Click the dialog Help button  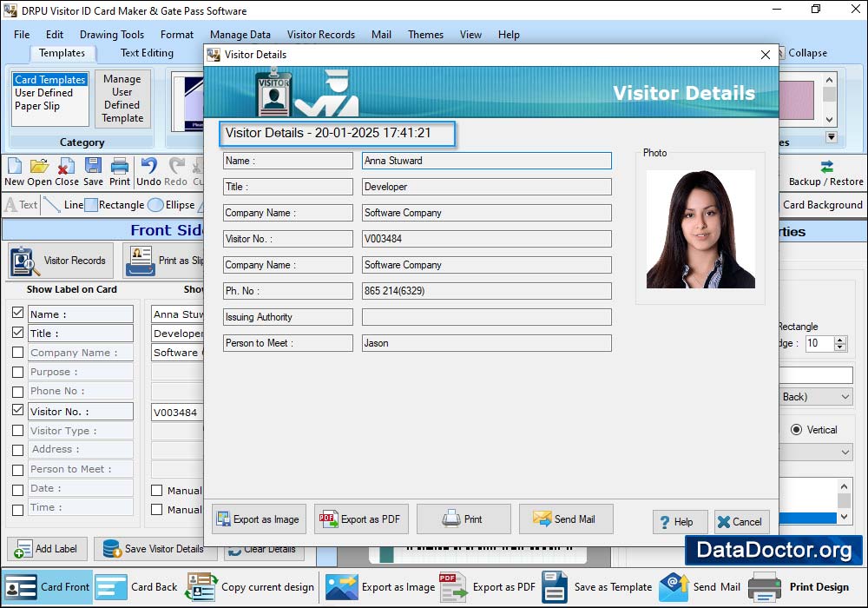coord(680,522)
